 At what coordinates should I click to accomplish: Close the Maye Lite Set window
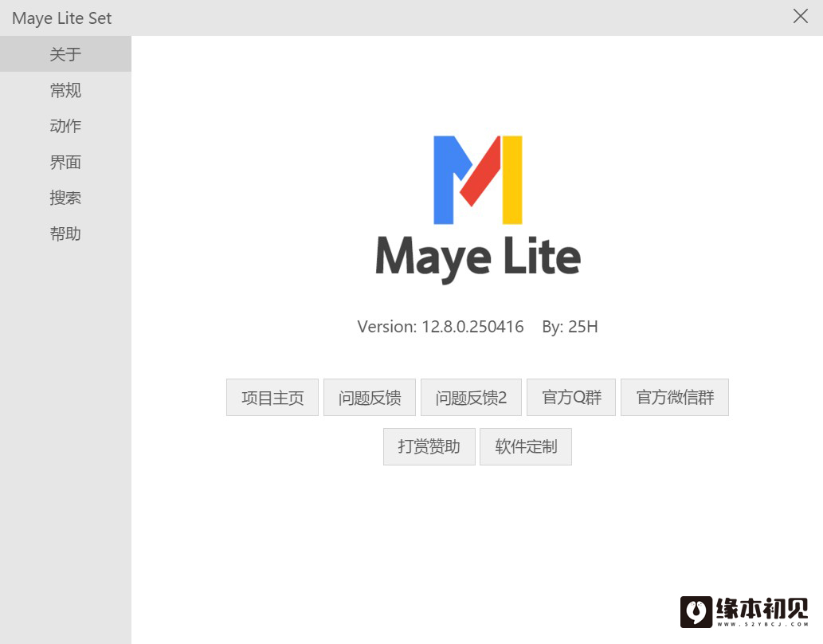(801, 16)
